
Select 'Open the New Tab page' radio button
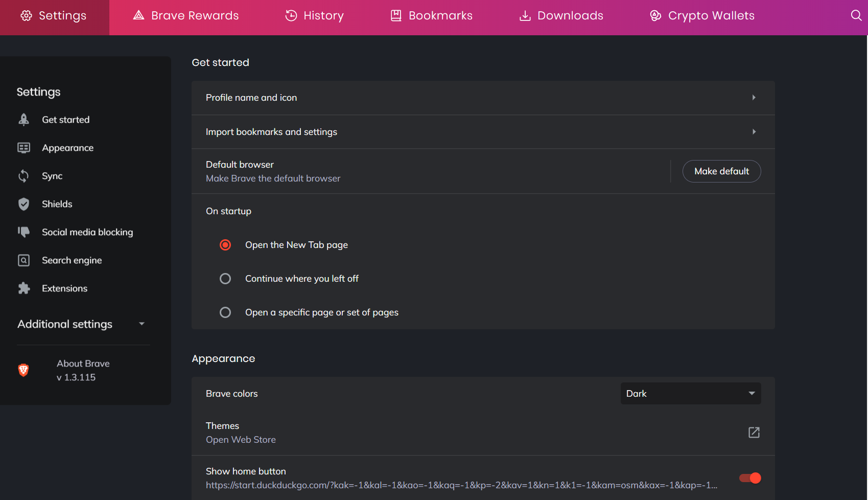click(225, 245)
